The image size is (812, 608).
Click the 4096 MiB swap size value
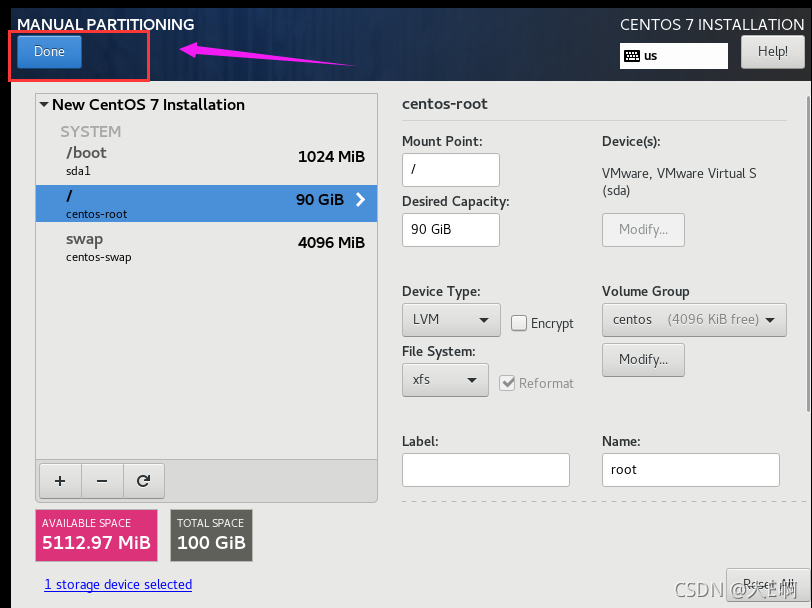(x=331, y=243)
